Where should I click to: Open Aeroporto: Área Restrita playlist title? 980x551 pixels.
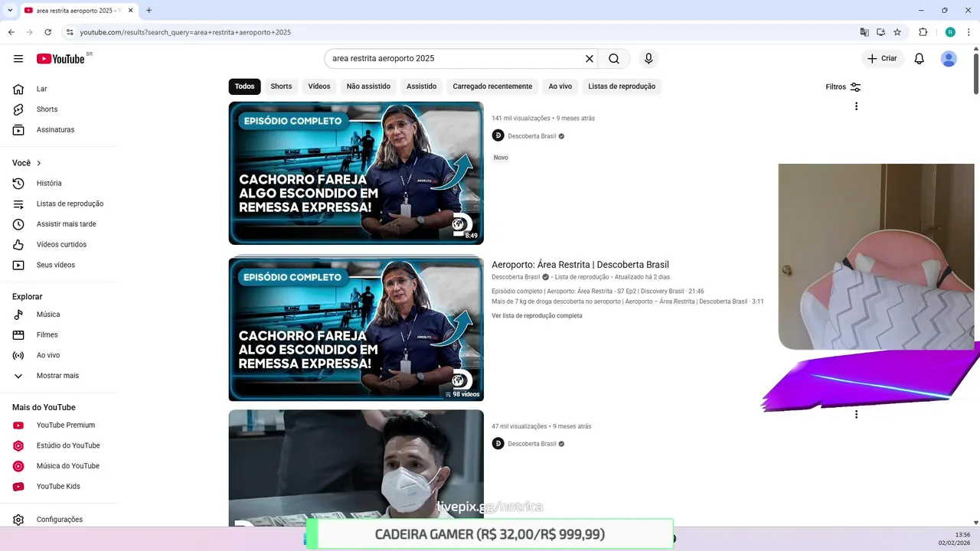[580, 265]
